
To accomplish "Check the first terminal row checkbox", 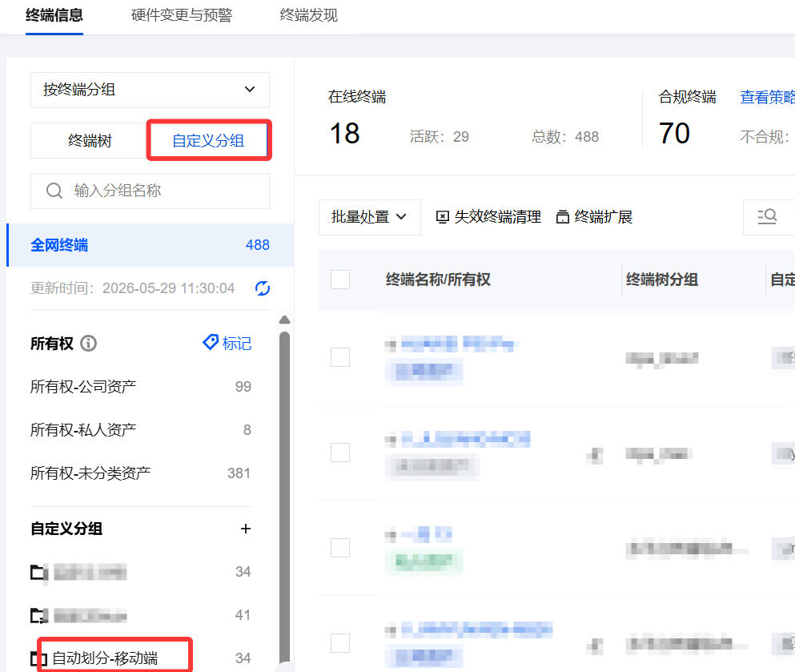I will click(340, 357).
